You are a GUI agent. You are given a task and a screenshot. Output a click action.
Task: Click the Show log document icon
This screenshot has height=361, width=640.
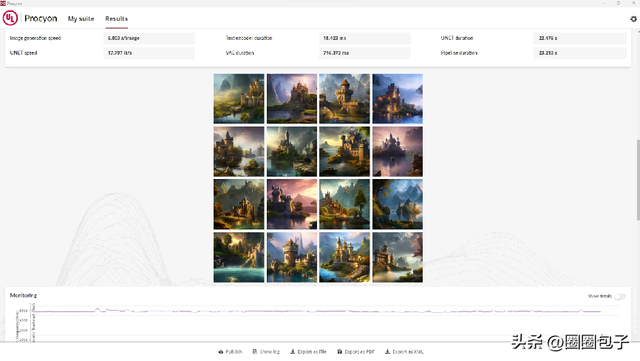tap(255, 352)
